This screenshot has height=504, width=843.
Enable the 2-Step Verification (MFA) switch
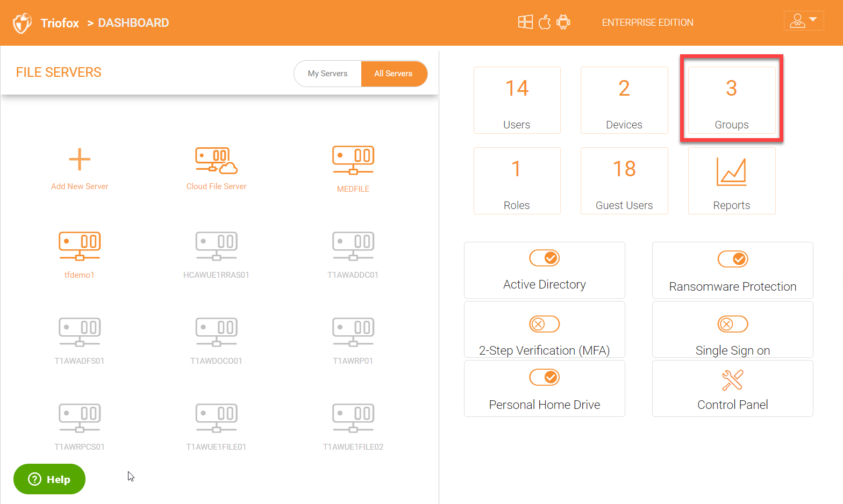545,324
